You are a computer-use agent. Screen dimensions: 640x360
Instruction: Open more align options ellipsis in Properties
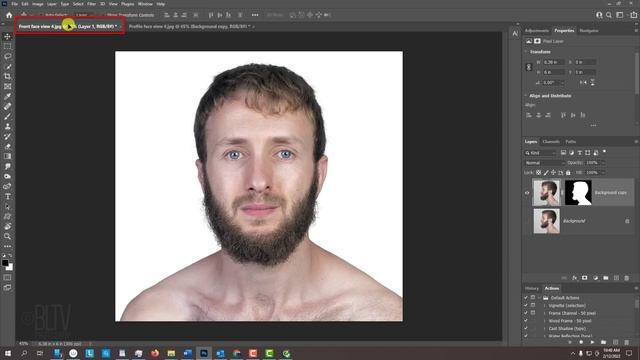pyautogui.click(x=593, y=126)
